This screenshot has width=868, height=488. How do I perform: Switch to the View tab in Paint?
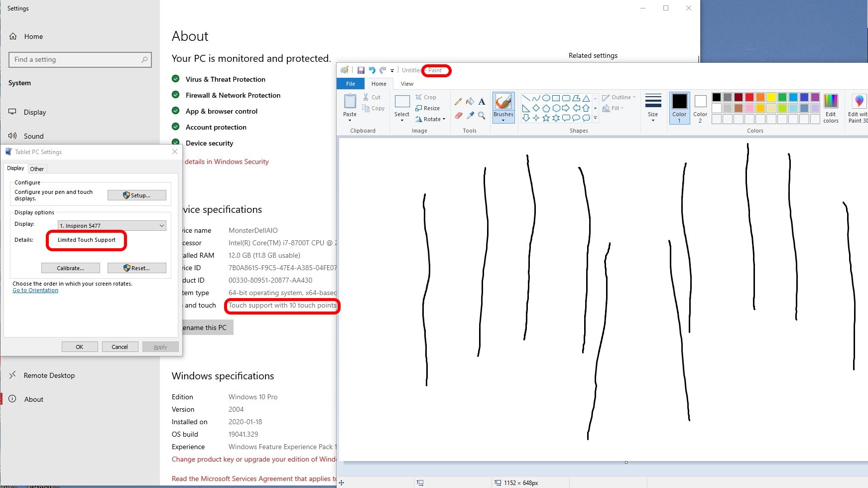click(407, 84)
